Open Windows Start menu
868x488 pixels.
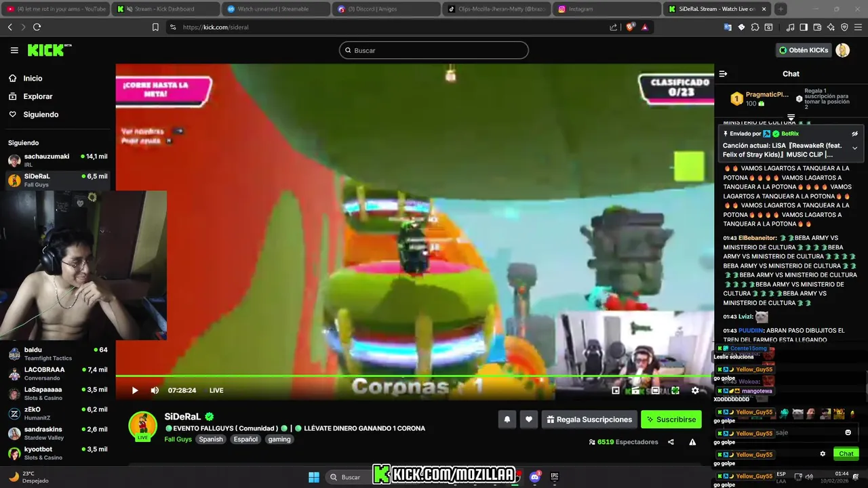pos(314,477)
